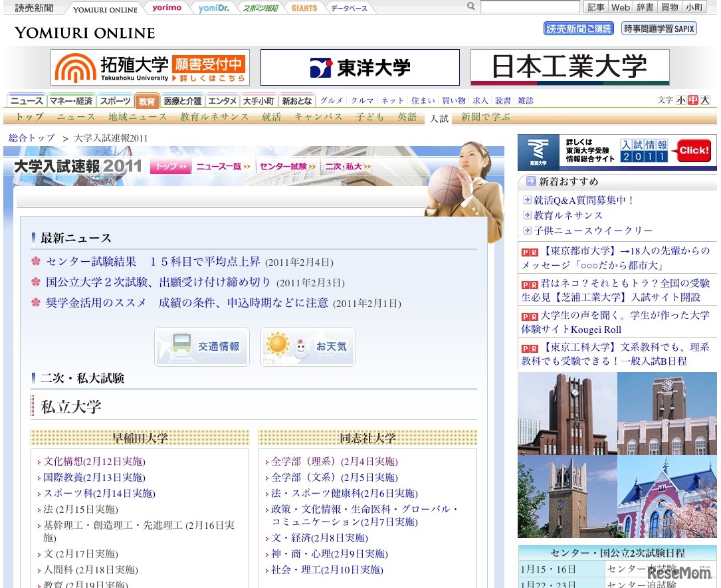Open the キャンパス submenu item
The width and height of the screenshot is (721, 588).
[319, 117]
